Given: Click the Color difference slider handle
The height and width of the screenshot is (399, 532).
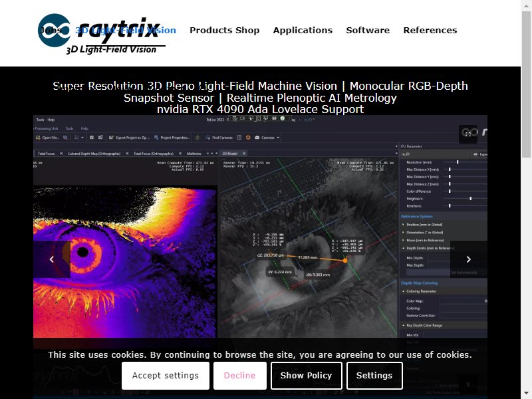Looking at the screenshot, I should point(450,192).
